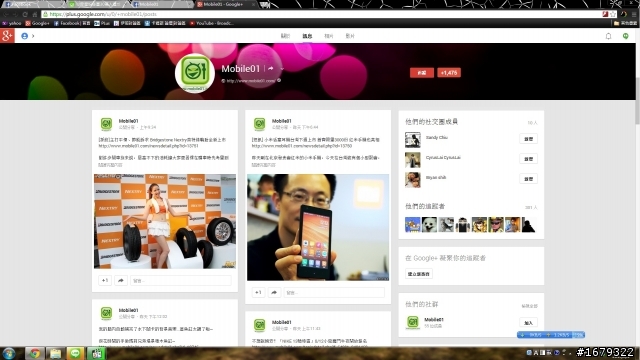640x360 pixels.
Task: Click the comment field under the tire post
Action: [181, 280]
